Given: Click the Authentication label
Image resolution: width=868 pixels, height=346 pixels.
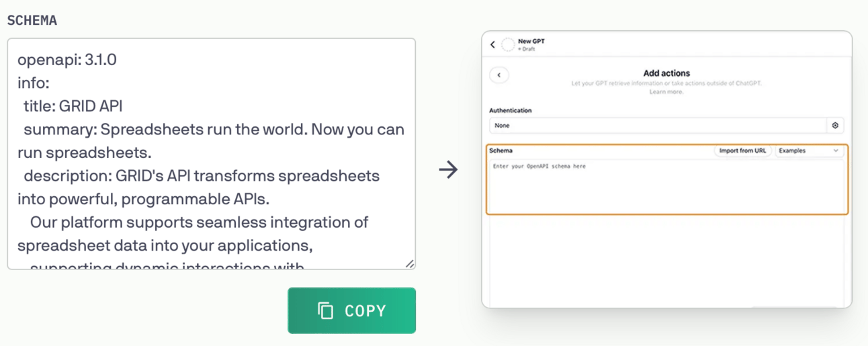Looking at the screenshot, I should [511, 110].
